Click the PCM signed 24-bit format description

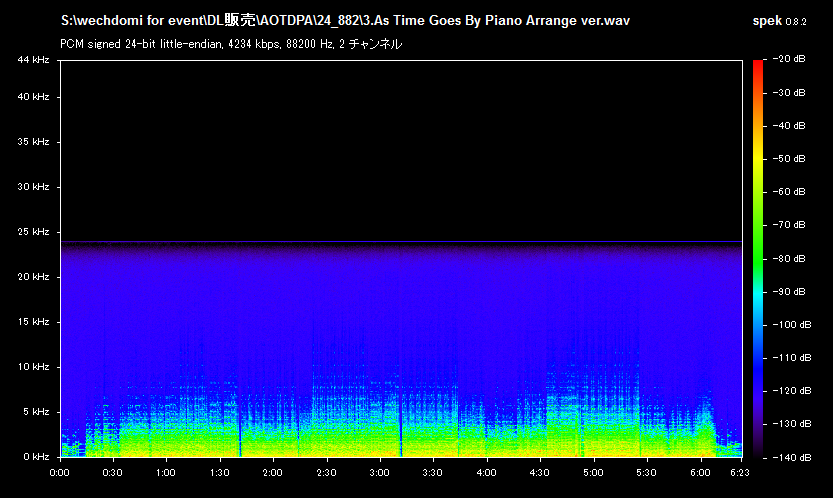click(x=231, y=44)
